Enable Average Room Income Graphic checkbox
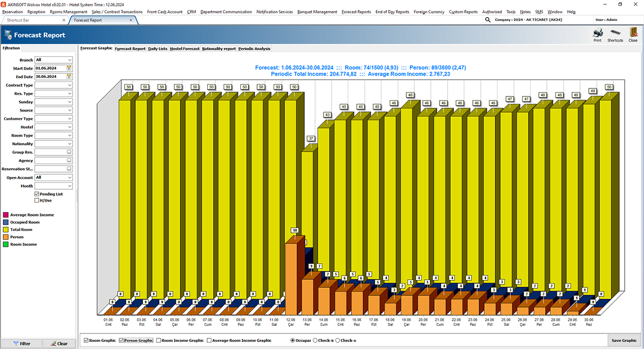The height and width of the screenshot is (350, 644). point(209,340)
